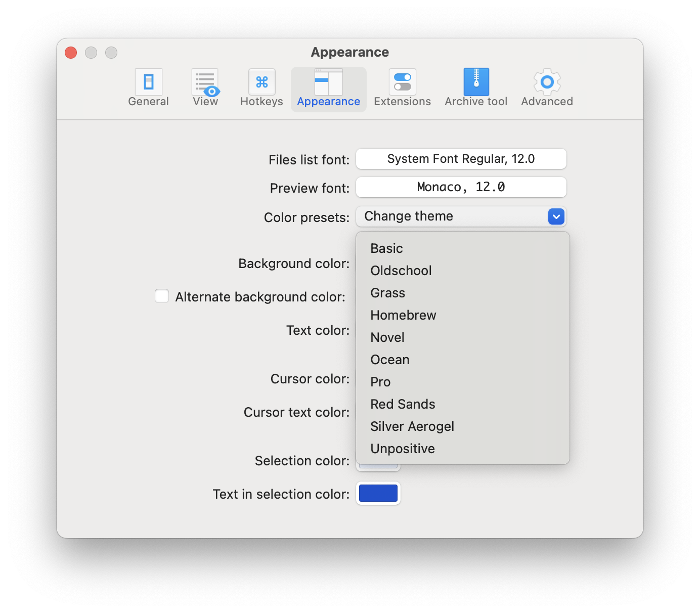The width and height of the screenshot is (700, 613).
Task: Choose the Oldschool theme preset
Action: (401, 271)
